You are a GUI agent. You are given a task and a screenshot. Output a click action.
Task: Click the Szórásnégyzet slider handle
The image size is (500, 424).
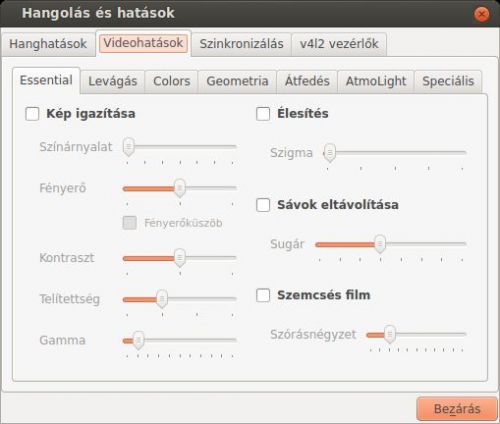coord(390,334)
